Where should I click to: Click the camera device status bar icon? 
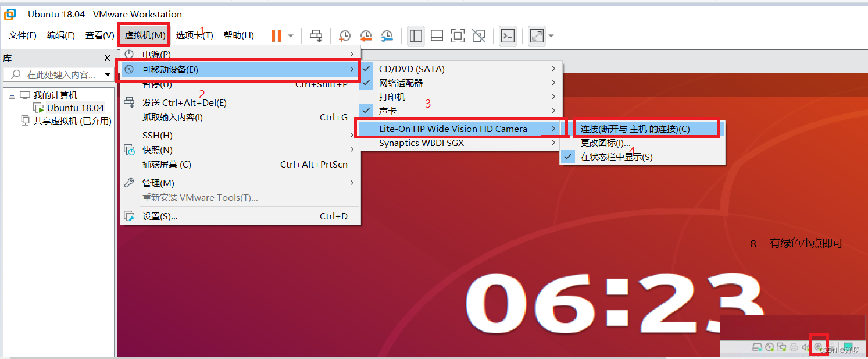818,347
